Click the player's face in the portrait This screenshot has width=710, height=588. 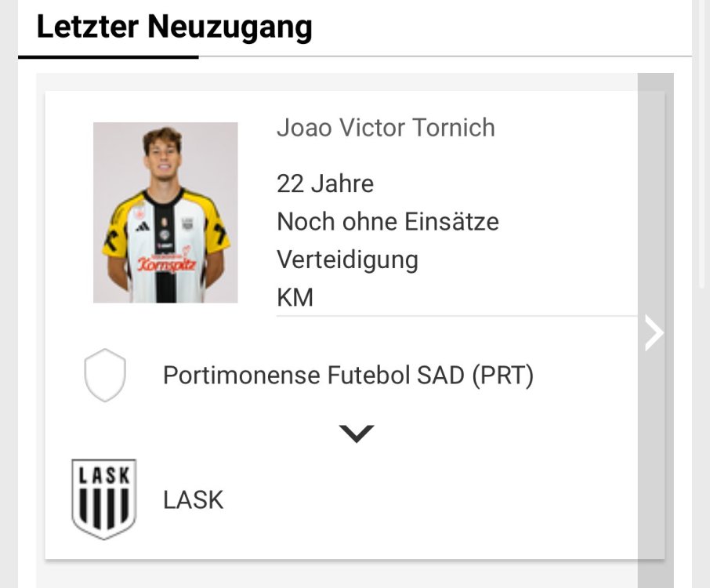(x=163, y=155)
